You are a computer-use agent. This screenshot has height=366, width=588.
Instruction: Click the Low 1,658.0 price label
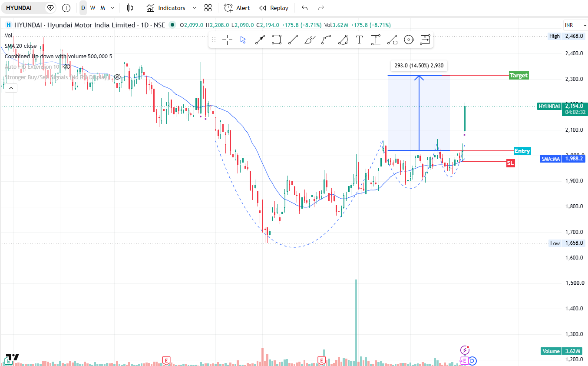(x=566, y=243)
